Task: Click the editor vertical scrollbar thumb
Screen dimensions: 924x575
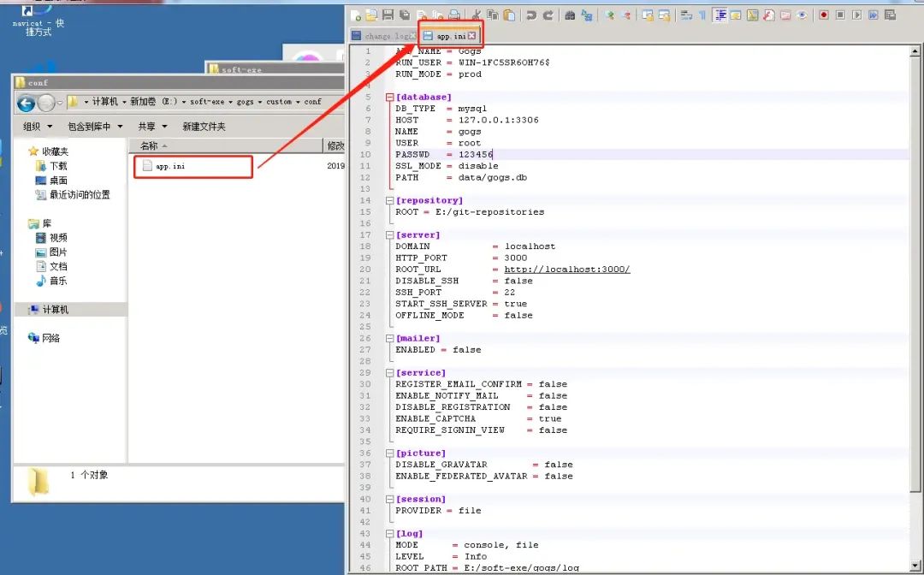Action: [915, 274]
